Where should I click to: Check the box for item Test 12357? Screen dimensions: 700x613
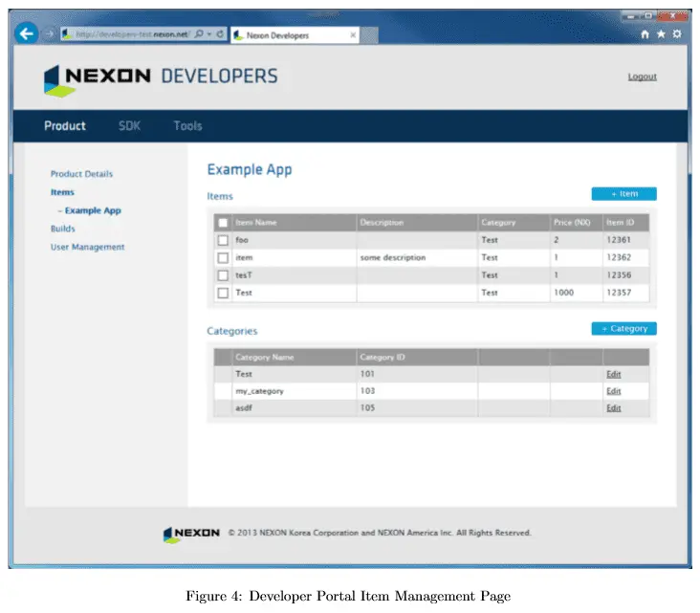coord(223,293)
